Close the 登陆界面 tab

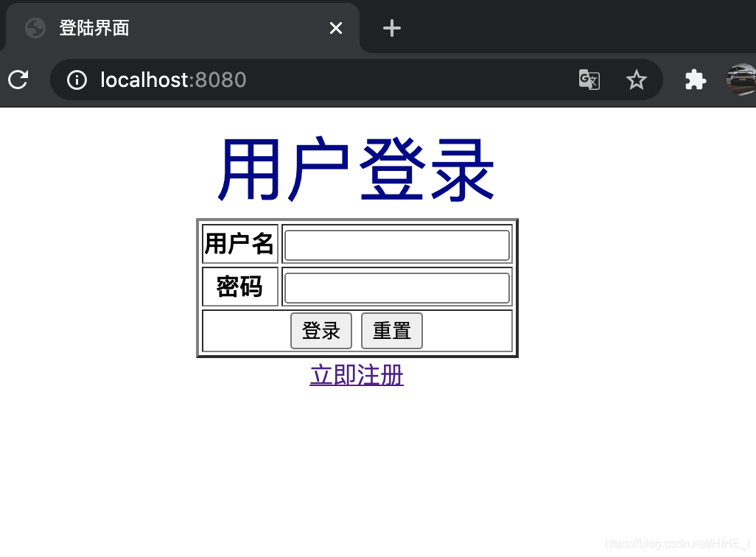point(336,28)
